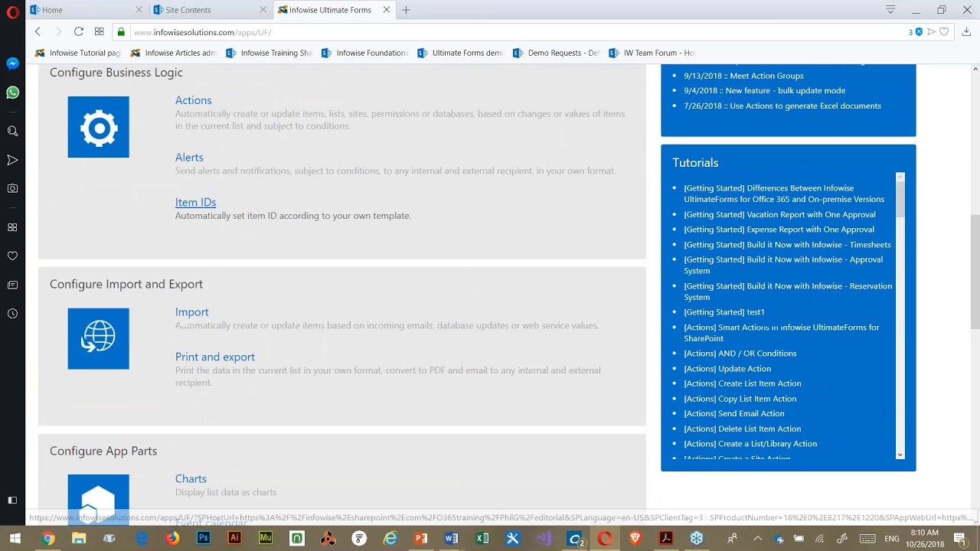Screen dimensions: 980x551
Task: Open Excel from the taskbar
Action: click(482, 538)
